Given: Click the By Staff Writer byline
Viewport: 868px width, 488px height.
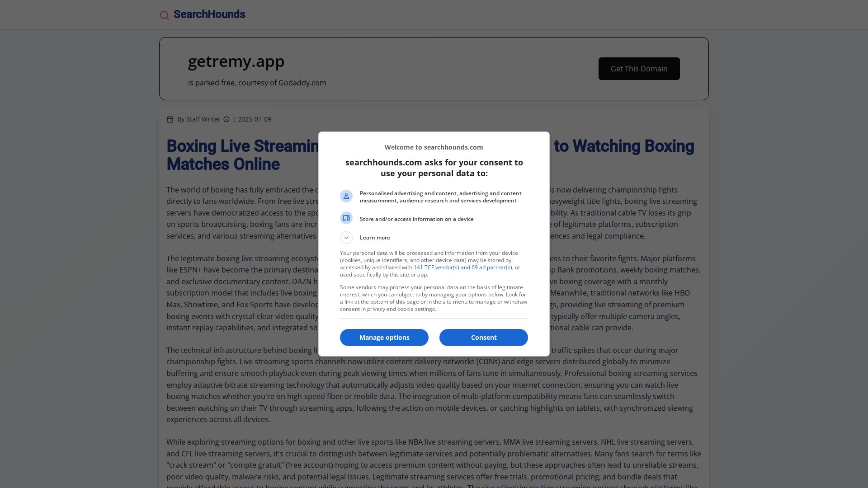Looking at the screenshot, I should pos(199,119).
